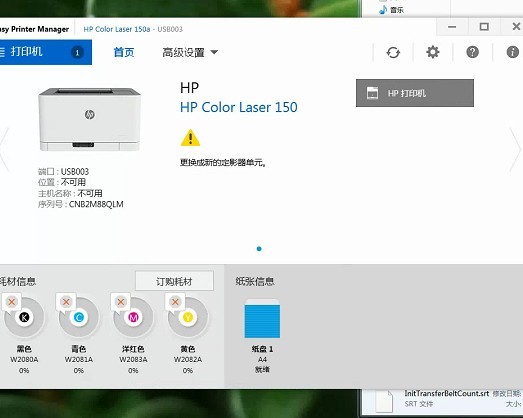Click the W2082A yellow cartridge label
The height and width of the screenshot is (418, 523).
pyautogui.click(x=188, y=360)
